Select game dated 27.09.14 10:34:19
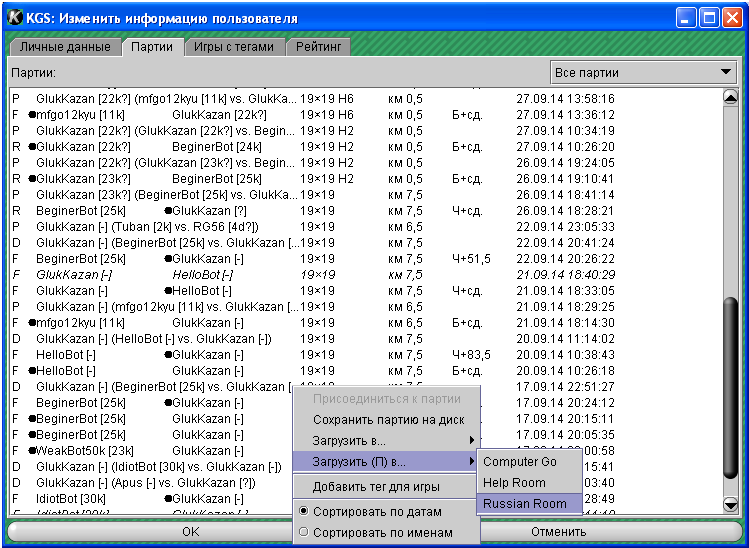The height and width of the screenshot is (548, 749). click(x=365, y=131)
